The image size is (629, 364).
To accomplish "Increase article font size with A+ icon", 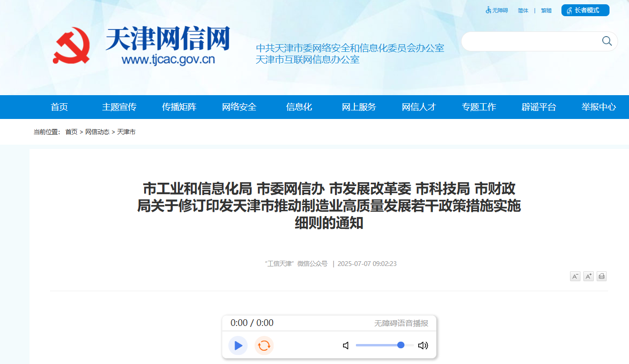I will [588, 276].
